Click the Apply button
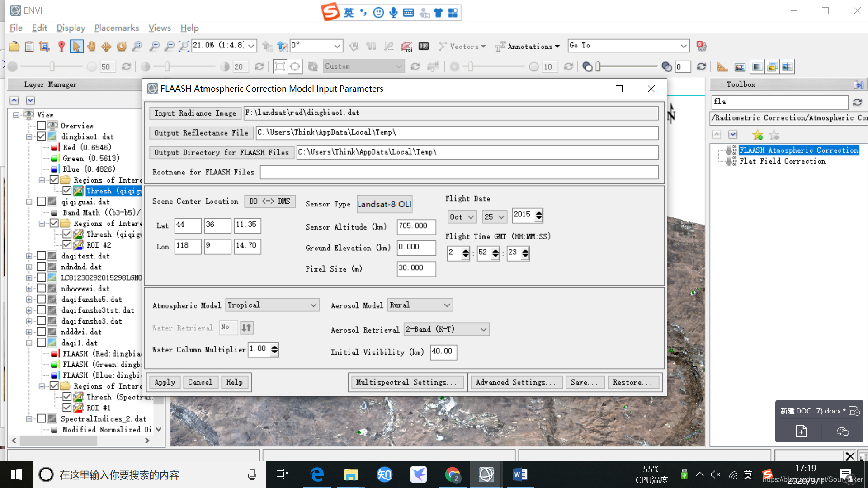The width and height of the screenshot is (868, 488). [165, 382]
